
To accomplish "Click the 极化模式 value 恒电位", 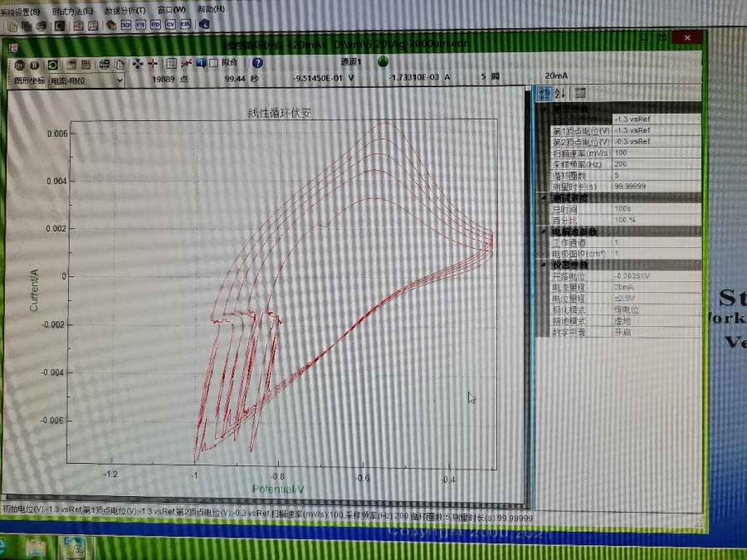I will pyautogui.click(x=657, y=309).
